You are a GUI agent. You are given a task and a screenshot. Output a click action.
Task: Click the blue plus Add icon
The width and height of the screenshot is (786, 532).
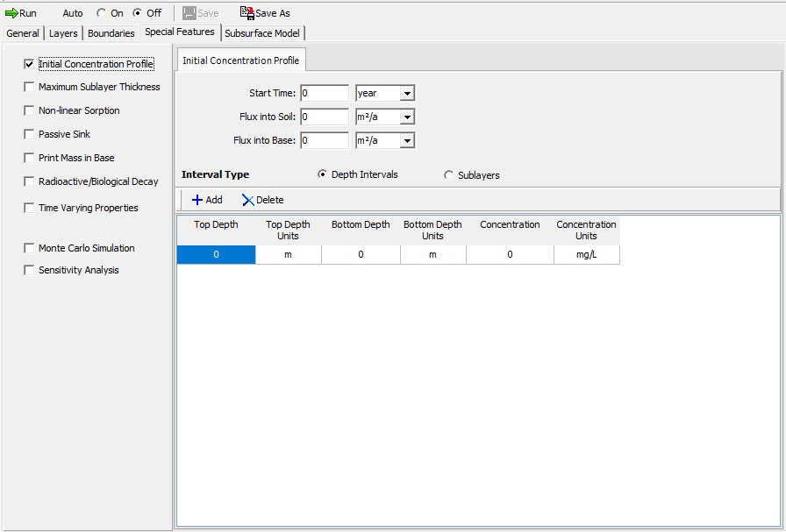(197, 200)
